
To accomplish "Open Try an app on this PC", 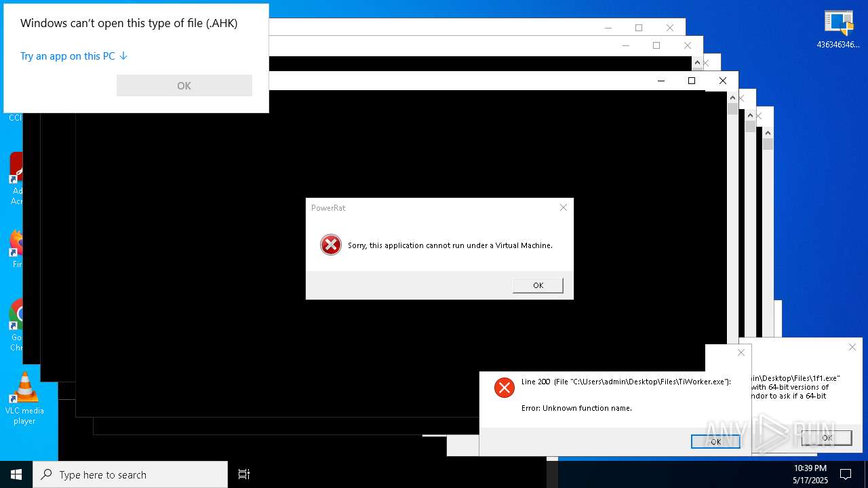I will click(74, 56).
